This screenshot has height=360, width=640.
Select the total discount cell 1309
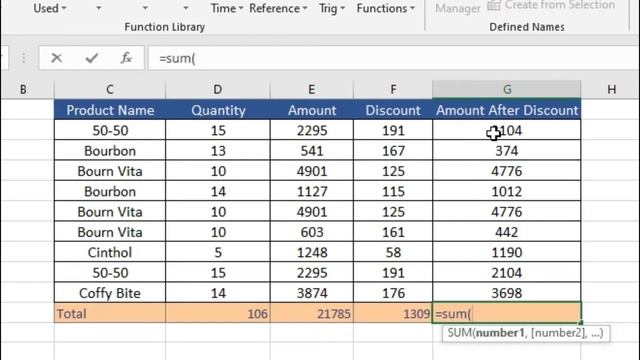[x=393, y=313]
